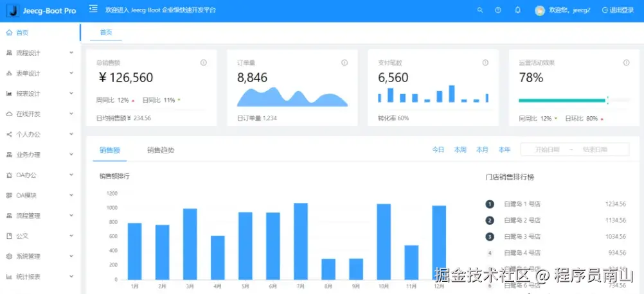Click the 结束日期 date input
The image size is (644, 294).
pos(595,150)
